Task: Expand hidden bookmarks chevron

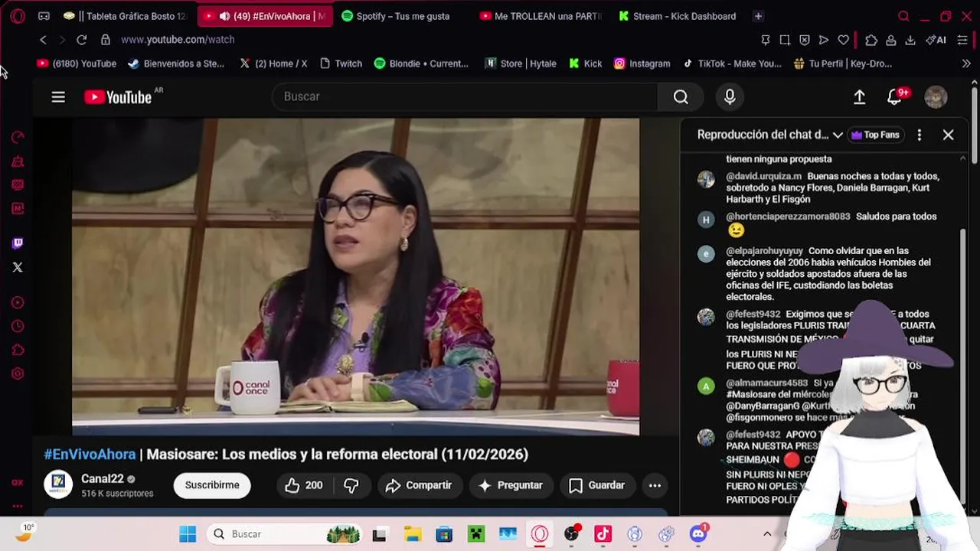Action: 966,64
